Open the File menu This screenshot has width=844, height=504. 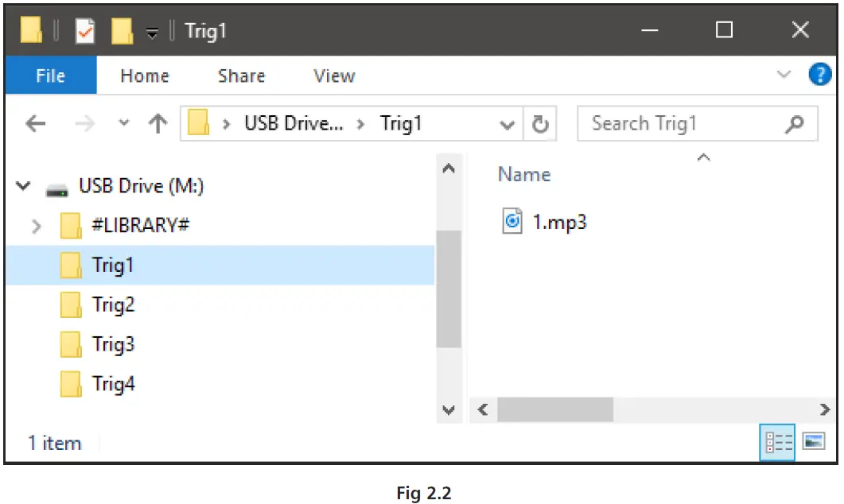click(x=50, y=76)
